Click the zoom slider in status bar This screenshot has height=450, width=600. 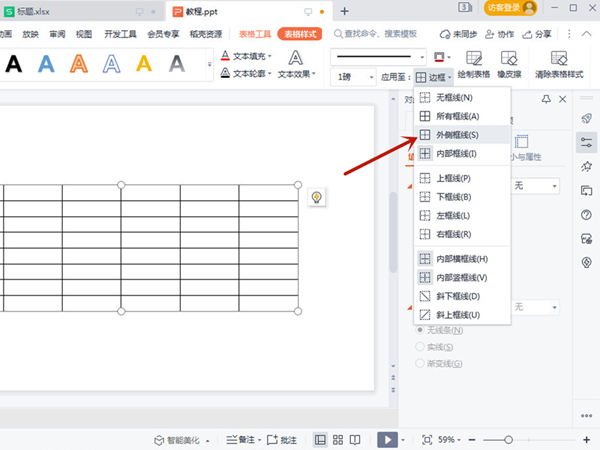tap(508, 439)
